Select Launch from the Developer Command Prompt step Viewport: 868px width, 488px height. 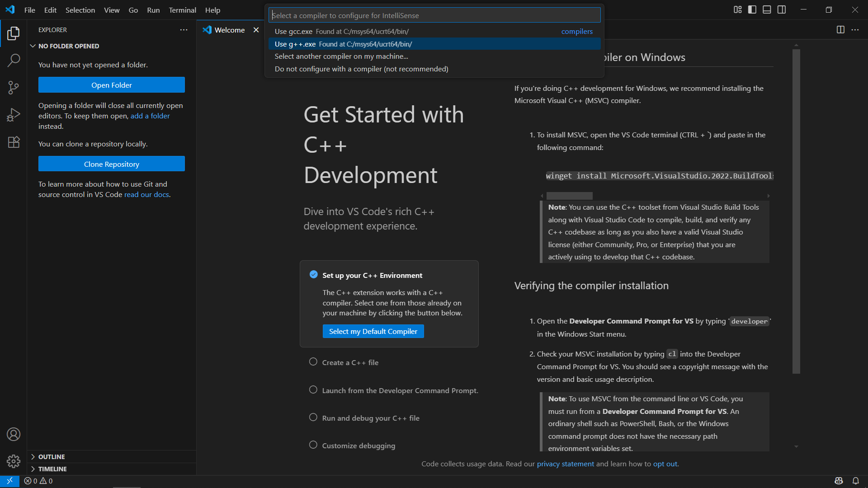click(x=393, y=390)
